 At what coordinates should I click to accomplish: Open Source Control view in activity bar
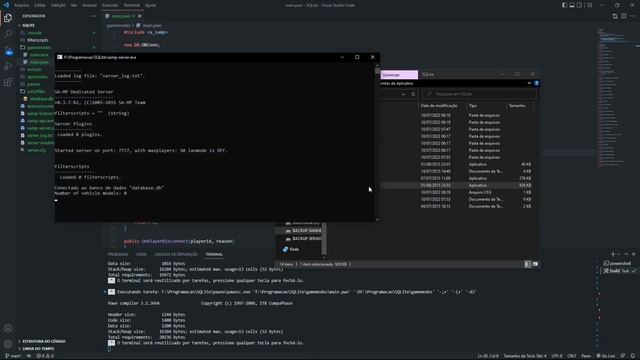pos(8,50)
